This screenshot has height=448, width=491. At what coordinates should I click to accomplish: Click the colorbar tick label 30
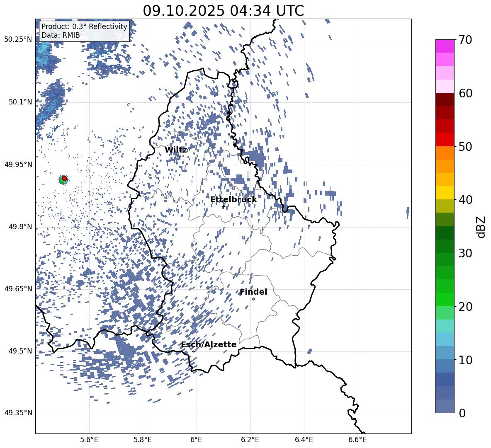[x=465, y=253]
